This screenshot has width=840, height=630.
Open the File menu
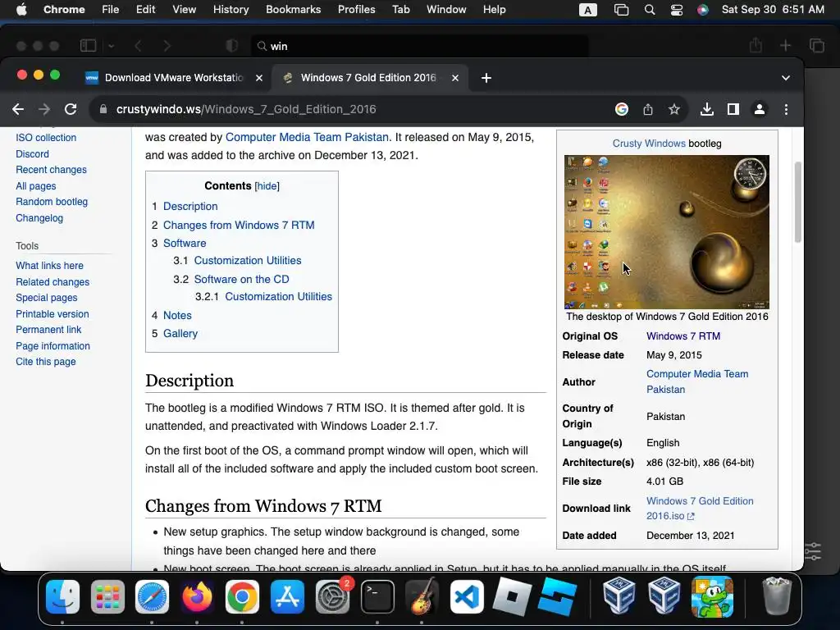(x=111, y=10)
